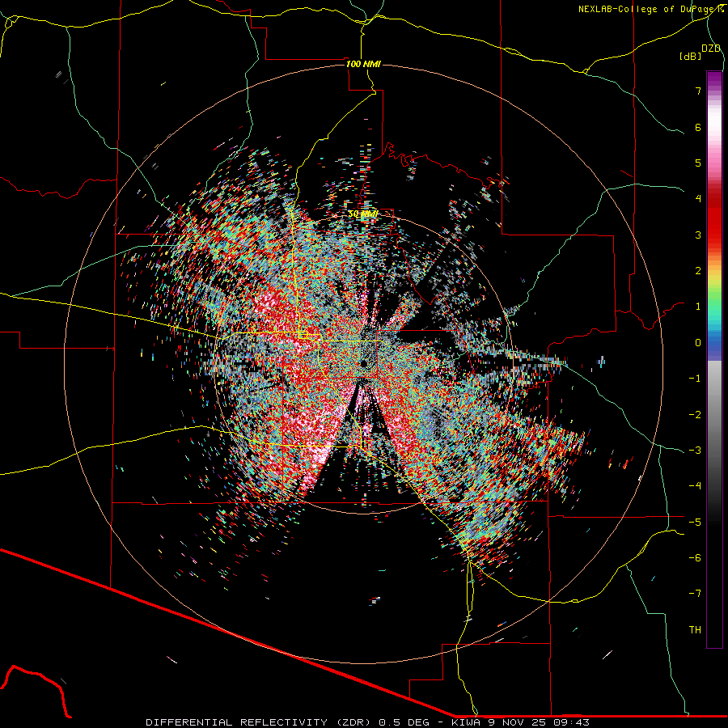Click the "-4" value on the color scale
The height and width of the screenshot is (728, 728).
point(695,486)
